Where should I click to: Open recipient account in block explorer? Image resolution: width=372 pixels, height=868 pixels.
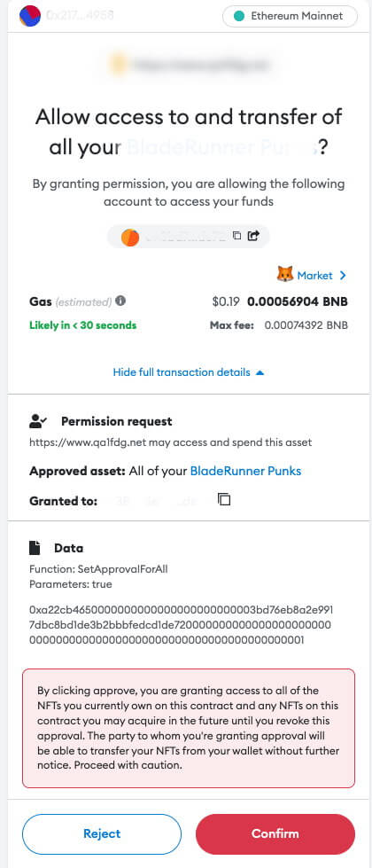click(x=253, y=236)
